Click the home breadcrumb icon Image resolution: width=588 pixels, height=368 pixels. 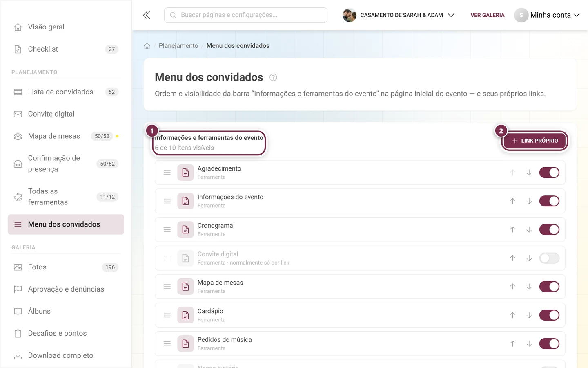pos(147,46)
